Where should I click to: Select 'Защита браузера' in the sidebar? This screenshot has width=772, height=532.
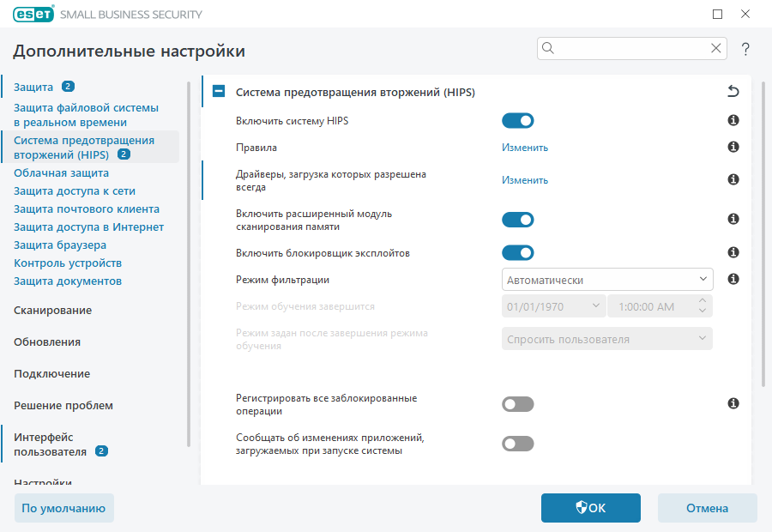[x=60, y=245]
